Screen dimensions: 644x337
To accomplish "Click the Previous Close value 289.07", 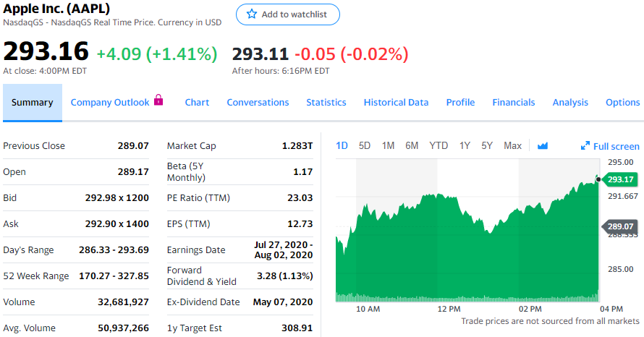I will coord(133,145).
